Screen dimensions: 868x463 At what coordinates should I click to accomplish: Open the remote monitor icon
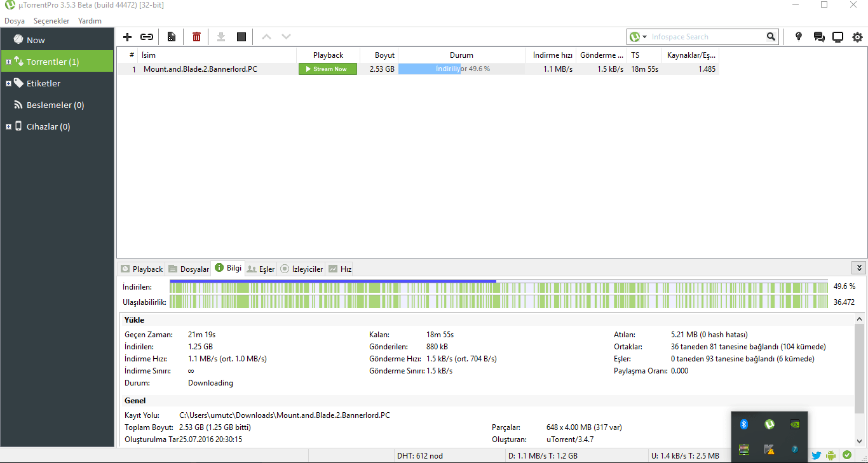(838, 37)
